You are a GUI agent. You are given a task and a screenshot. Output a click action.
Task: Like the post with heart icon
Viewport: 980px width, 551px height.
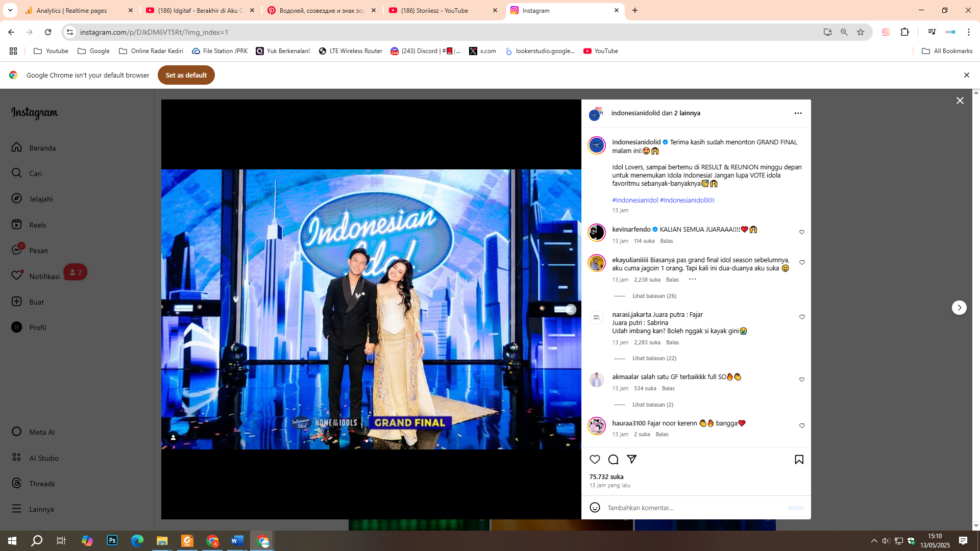coord(595,460)
